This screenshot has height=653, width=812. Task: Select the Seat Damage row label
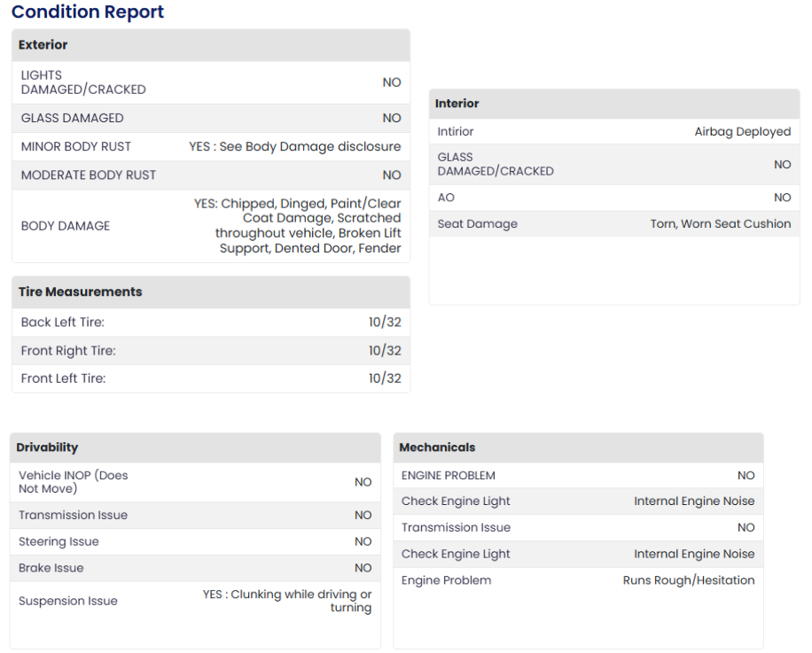click(x=477, y=224)
